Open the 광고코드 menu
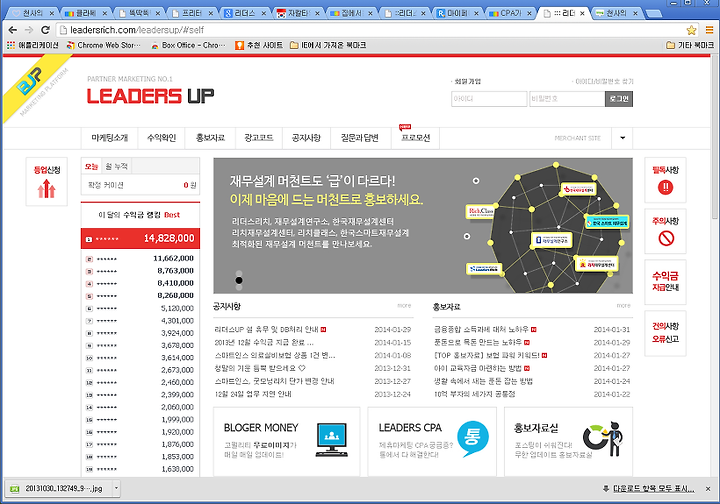 pos(259,138)
